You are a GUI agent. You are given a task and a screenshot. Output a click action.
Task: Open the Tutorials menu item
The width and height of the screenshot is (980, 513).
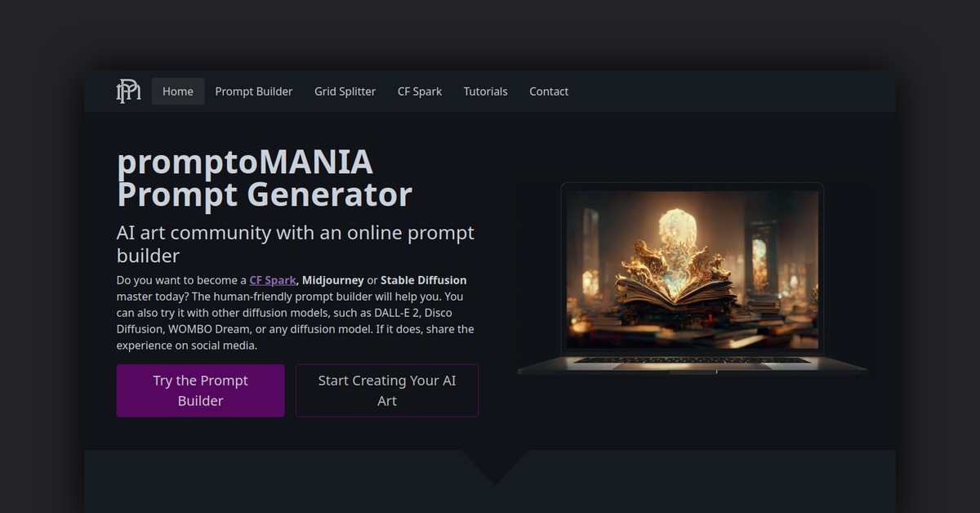click(x=485, y=91)
